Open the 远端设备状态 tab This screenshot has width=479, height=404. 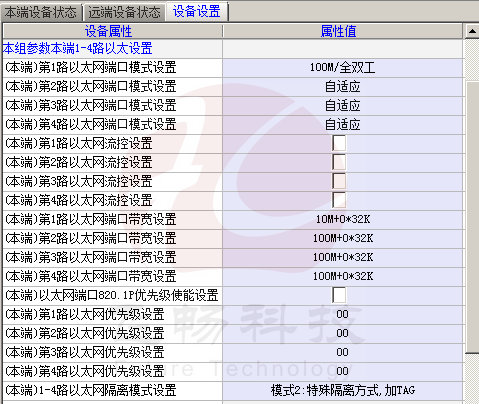point(124,12)
